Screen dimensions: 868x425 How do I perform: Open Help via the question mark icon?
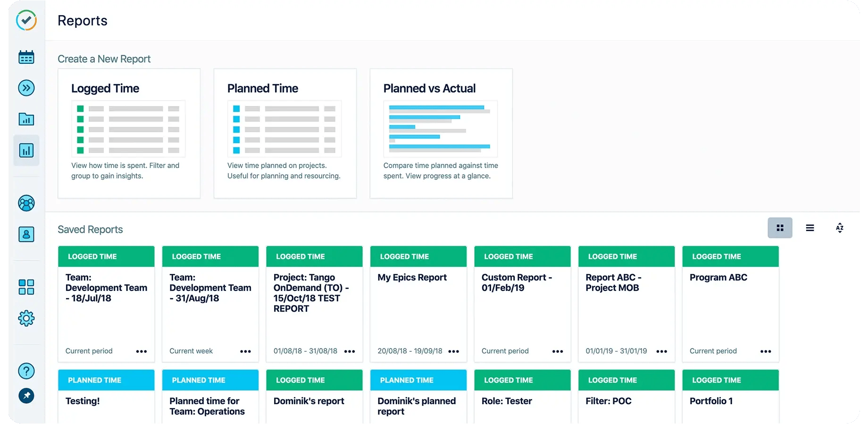tap(26, 371)
